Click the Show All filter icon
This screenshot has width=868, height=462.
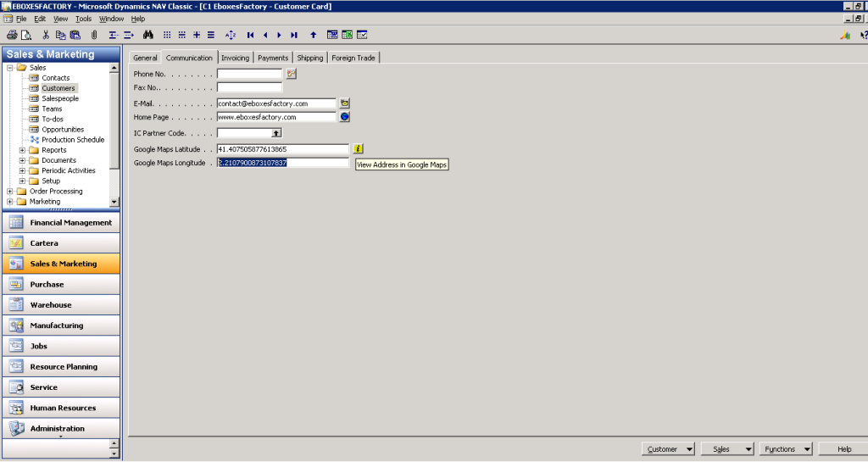211,35
